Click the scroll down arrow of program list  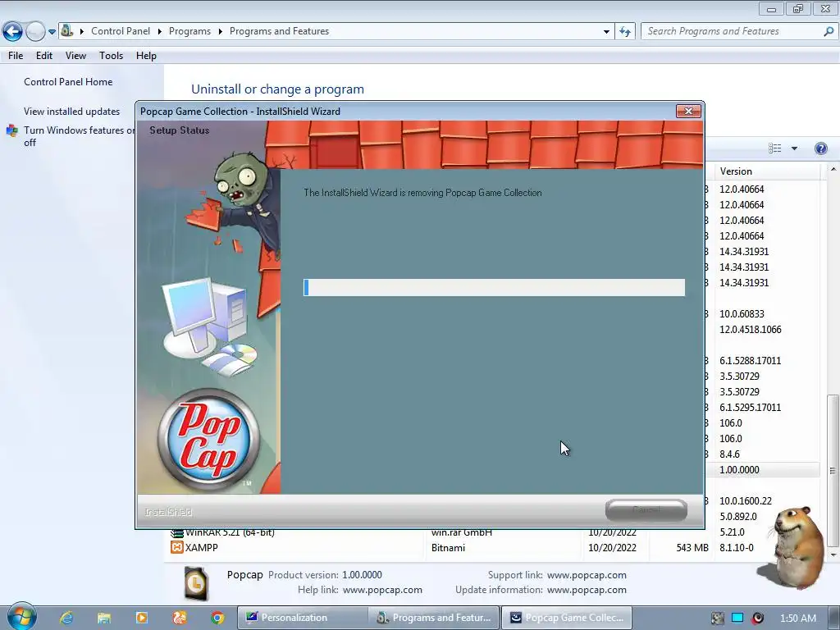tap(833, 555)
